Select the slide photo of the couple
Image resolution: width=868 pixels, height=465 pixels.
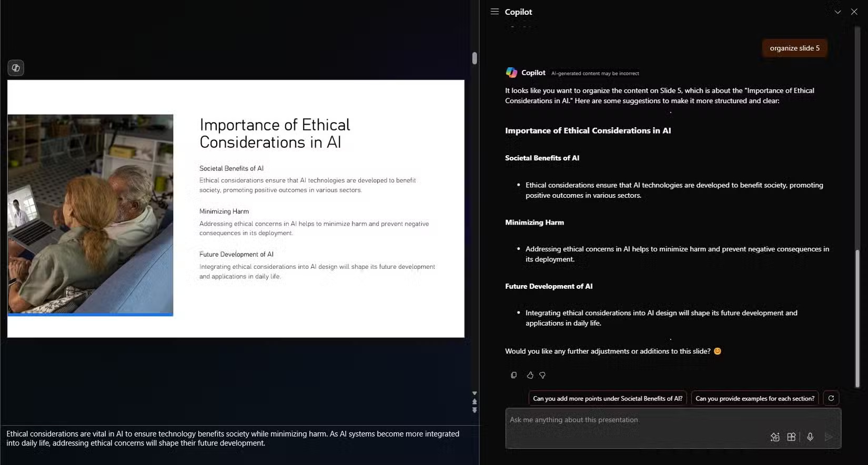[x=90, y=214]
